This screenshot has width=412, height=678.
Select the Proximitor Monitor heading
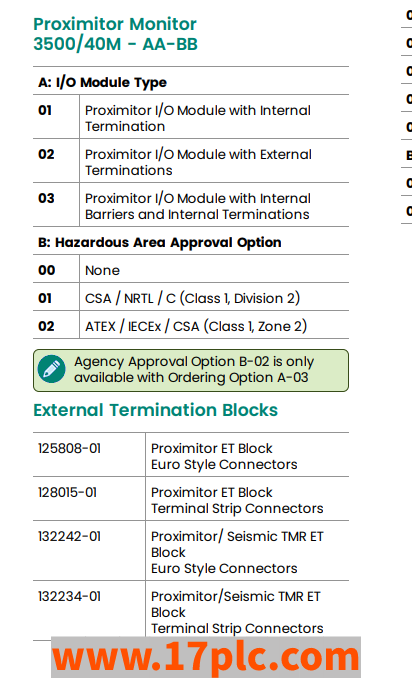(x=115, y=24)
